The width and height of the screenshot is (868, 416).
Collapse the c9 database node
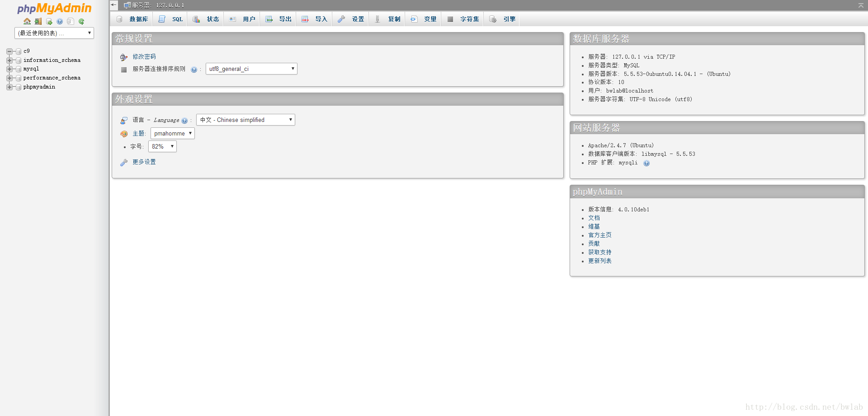click(x=9, y=51)
